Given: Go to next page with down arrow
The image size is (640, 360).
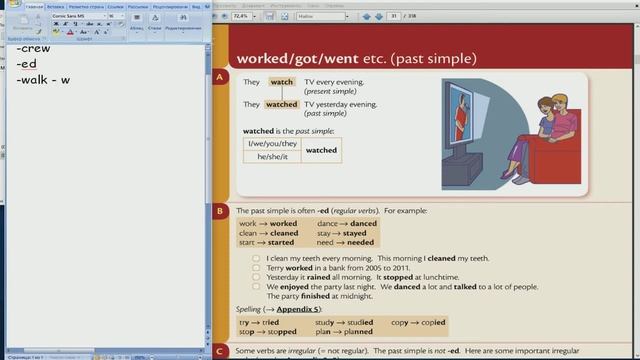Looking at the screenshot, I should (x=379, y=17).
